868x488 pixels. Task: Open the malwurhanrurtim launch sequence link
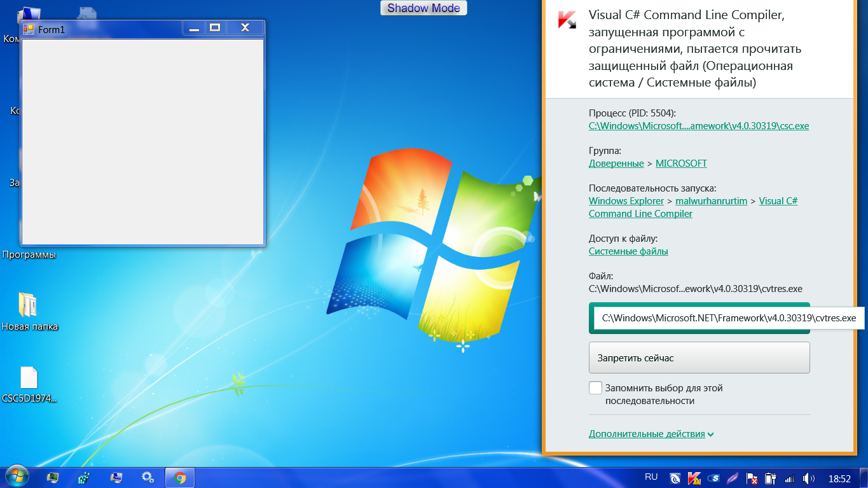click(711, 201)
